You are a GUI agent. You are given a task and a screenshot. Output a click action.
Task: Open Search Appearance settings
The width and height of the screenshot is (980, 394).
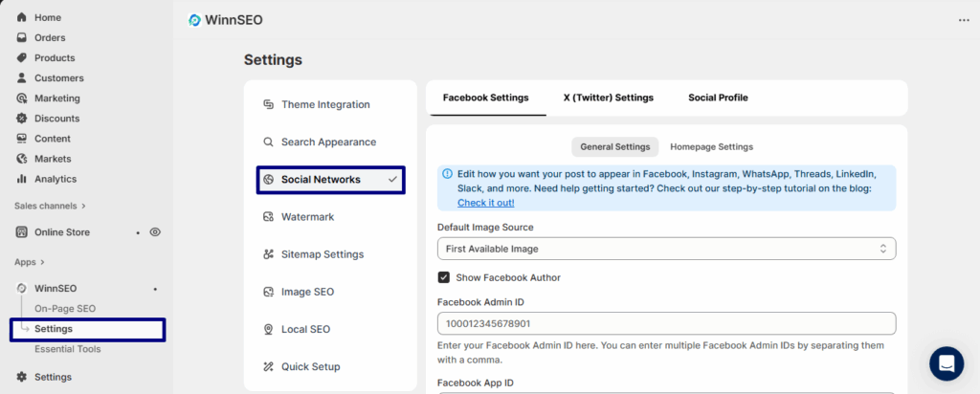[x=330, y=142]
